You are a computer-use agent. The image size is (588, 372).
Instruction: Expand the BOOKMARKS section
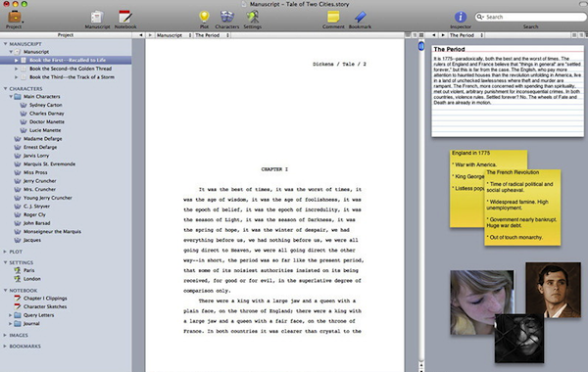(x=5, y=346)
